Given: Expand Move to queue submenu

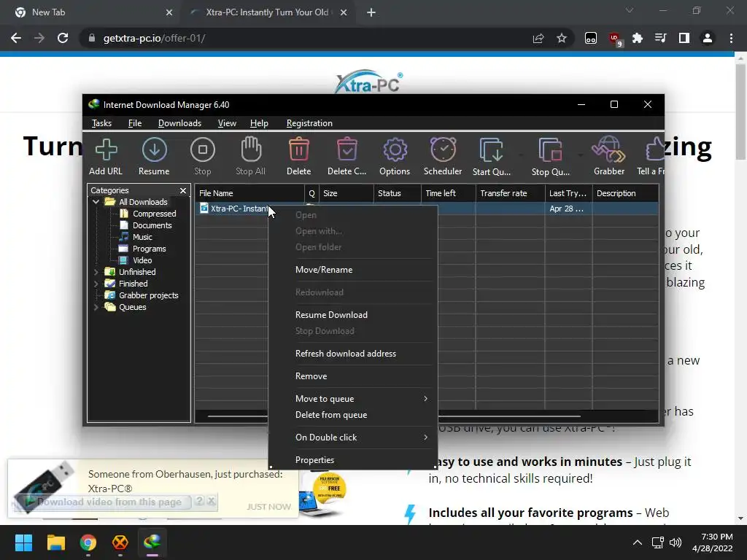Looking at the screenshot, I should point(353,399).
